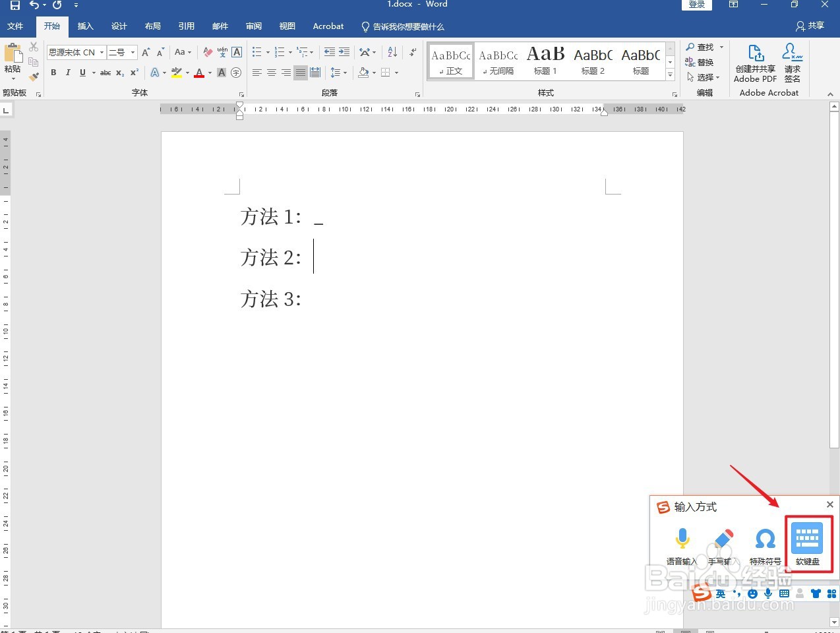
Task: Open the Sogou emoji panel icon
Action: click(x=752, y=593)
